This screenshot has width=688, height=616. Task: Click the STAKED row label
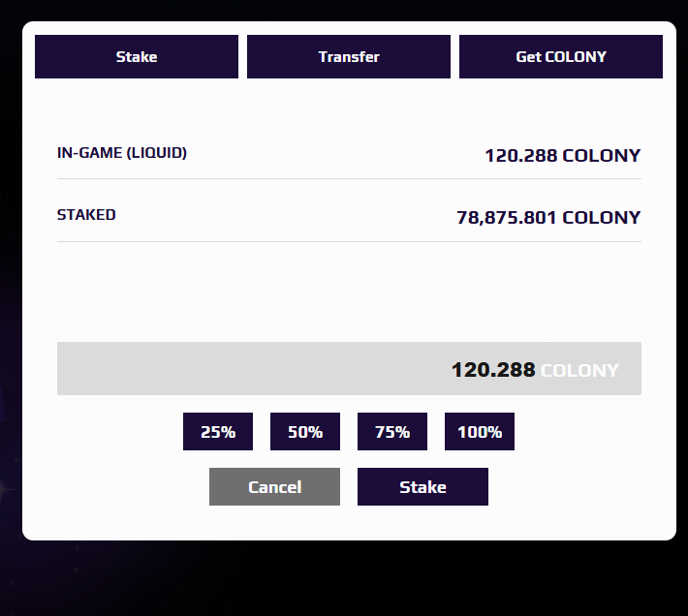tap(86, 215)
